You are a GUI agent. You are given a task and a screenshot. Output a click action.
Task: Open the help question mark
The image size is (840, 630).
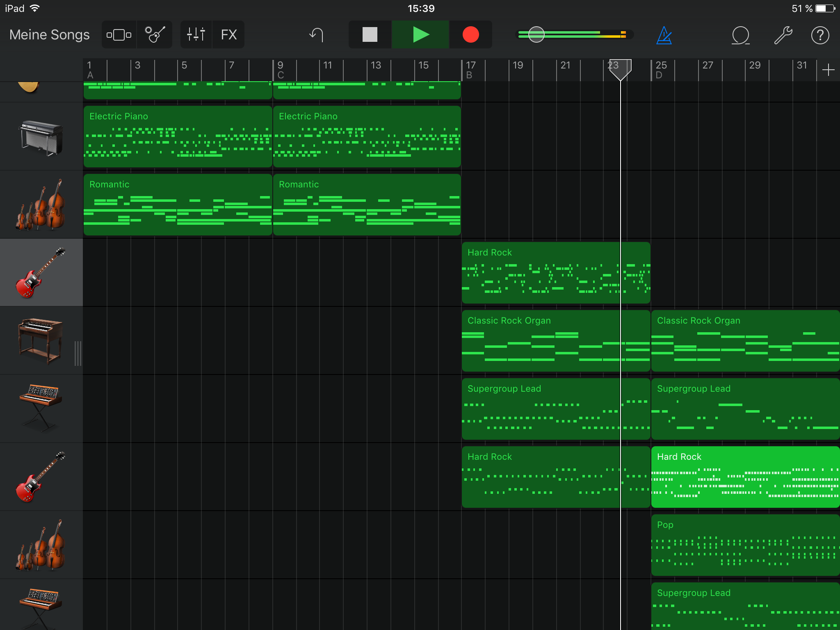coord(820,35)
